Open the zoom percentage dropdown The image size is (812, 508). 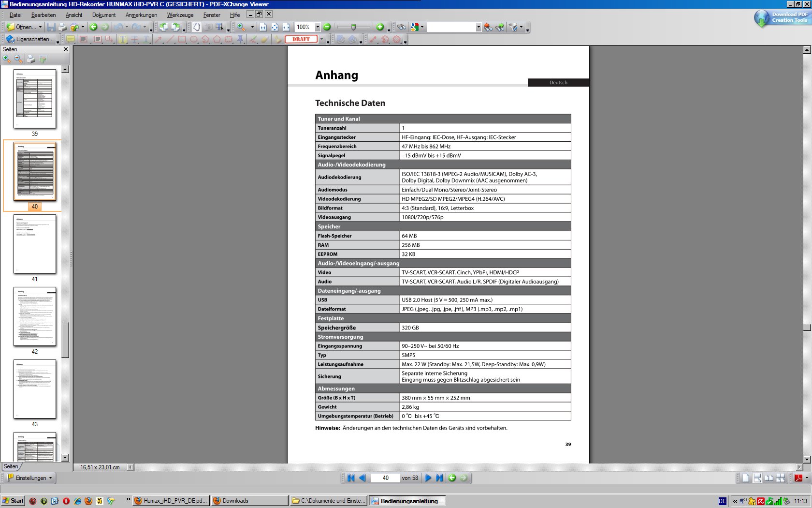318,27
